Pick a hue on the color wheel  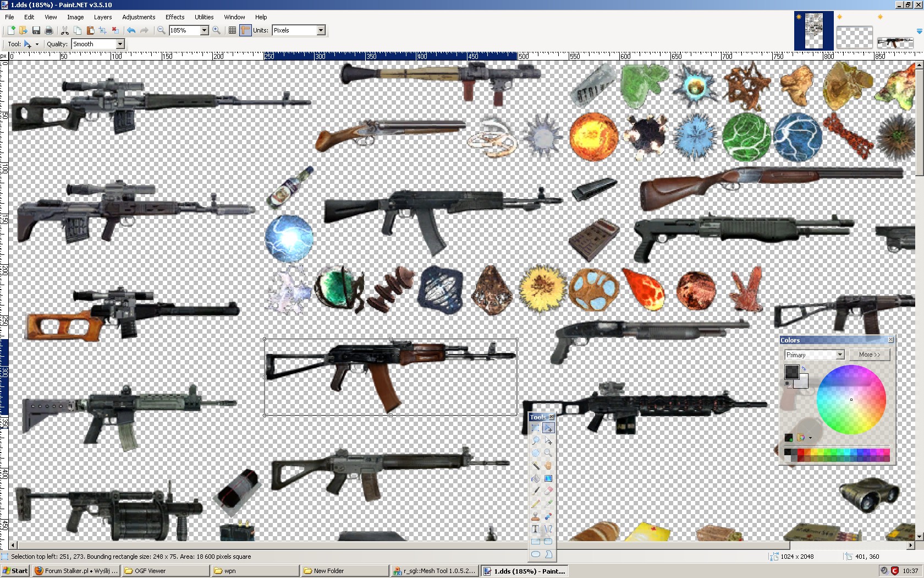tap(851, 400)
